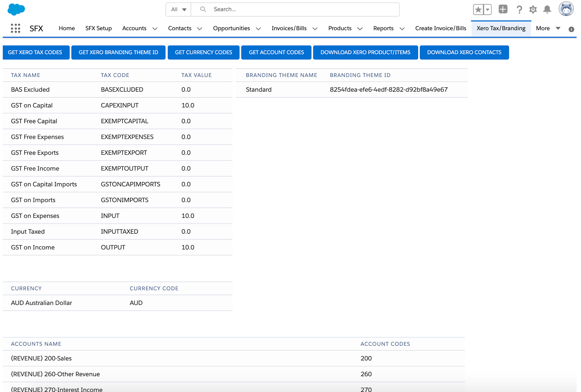The height and width of the screenshot is (392, 581).
Task: Click the Global Actions plus icon
Action: pyautogui.click(x=503, y=9)
